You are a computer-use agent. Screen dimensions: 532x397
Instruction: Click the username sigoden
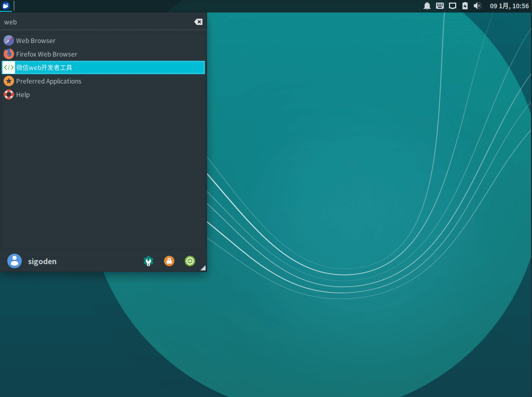click(x=42, y=262)
